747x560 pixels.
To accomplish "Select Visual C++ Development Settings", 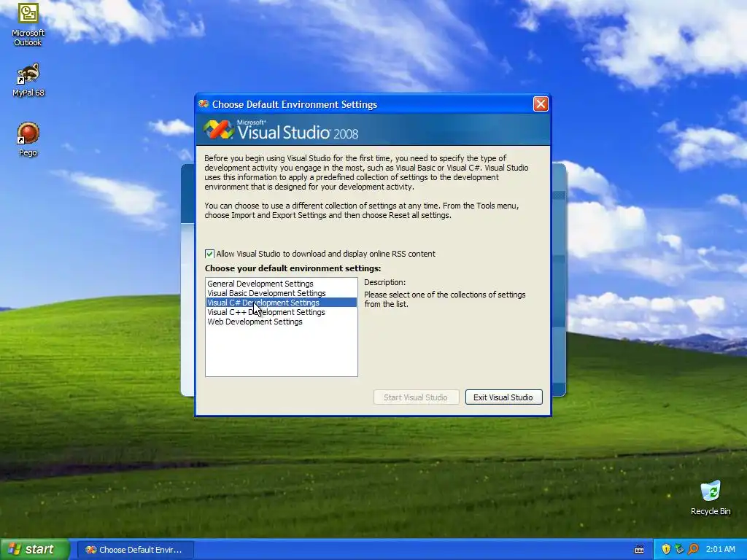I will tap(281, 312).
